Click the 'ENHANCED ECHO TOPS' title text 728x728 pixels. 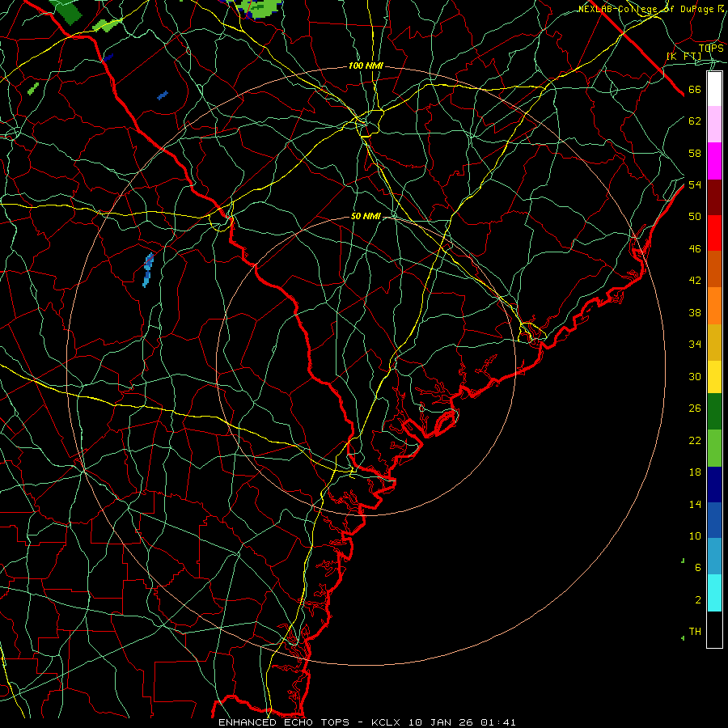pyautogui.click(x=284, y=722)
